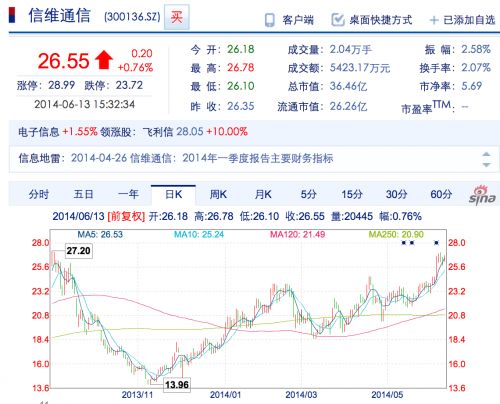This screenshot has height=404, width=500.
Task: Click the timestamp 2014-06-13 15:32:34
Action: point(84,105)
